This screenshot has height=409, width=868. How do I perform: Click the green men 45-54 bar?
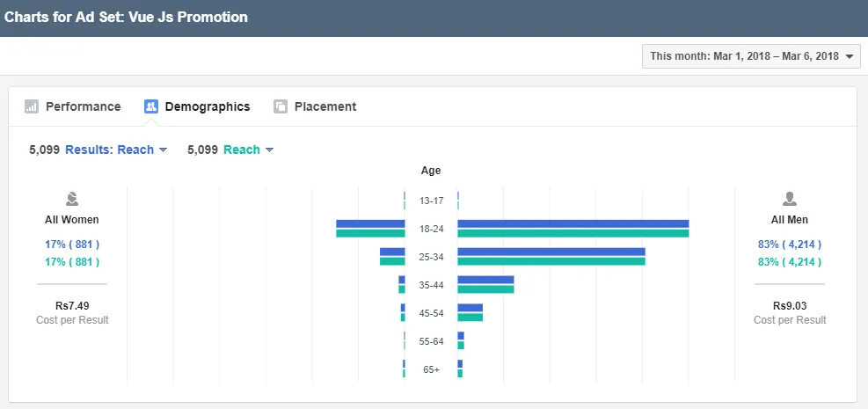470,318
